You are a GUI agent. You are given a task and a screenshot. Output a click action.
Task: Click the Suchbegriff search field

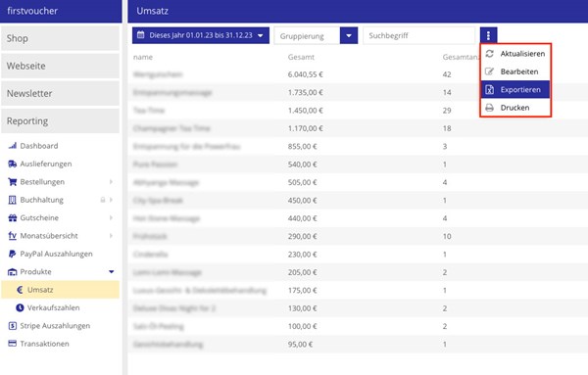click(x=418, y=35)
